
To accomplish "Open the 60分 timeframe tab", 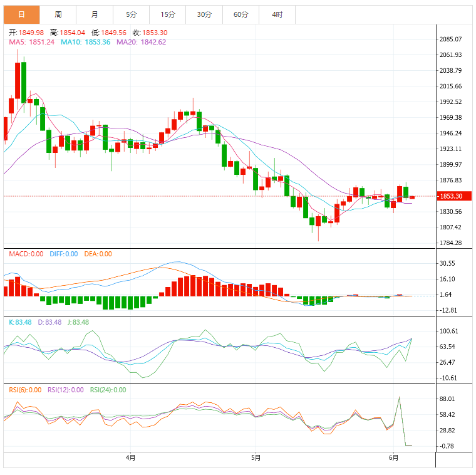I will point(241,14).
